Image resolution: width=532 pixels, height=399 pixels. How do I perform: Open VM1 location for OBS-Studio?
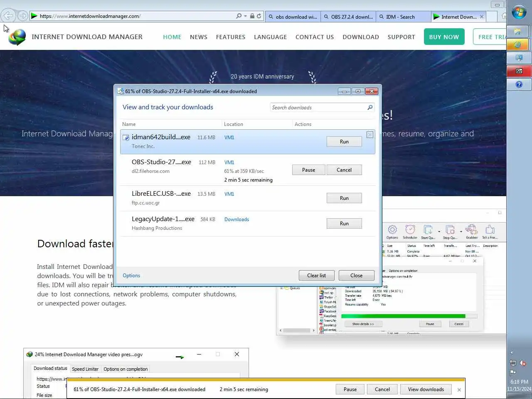click(229, 163)
